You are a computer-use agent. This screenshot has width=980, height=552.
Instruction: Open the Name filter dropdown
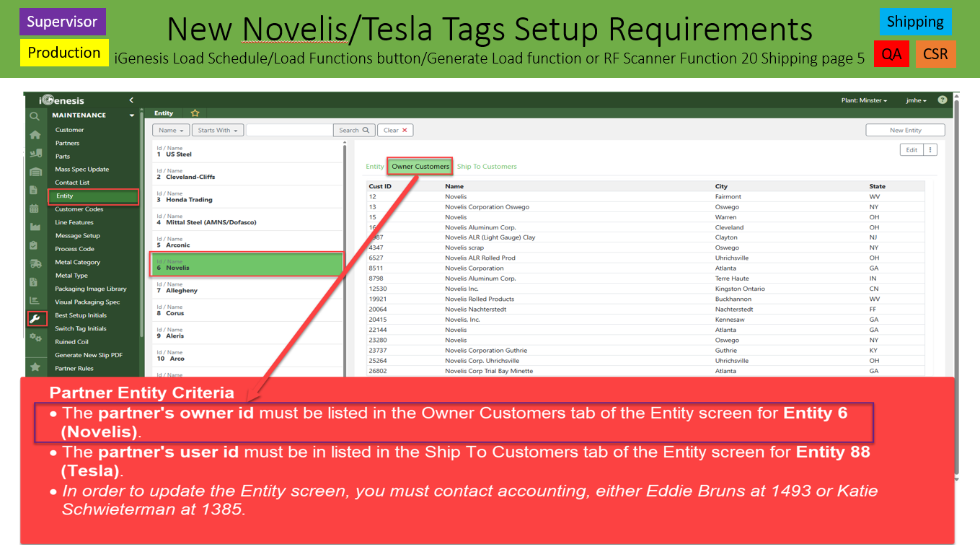coord(172,131)
